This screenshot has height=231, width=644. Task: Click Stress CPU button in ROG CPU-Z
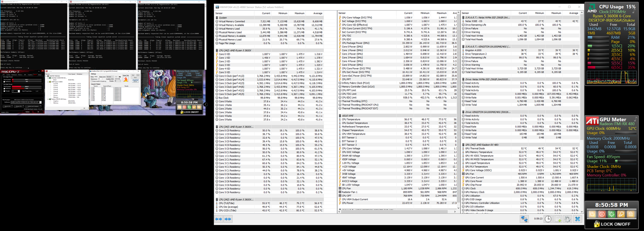(x=19, y=106)
